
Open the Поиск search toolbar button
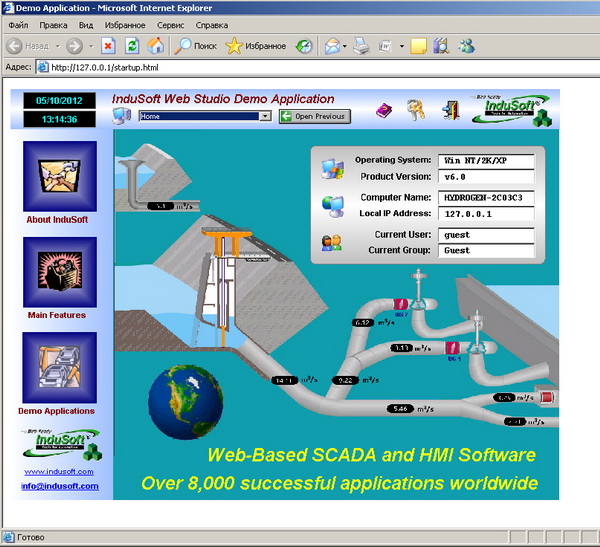[x=196, y=46]
